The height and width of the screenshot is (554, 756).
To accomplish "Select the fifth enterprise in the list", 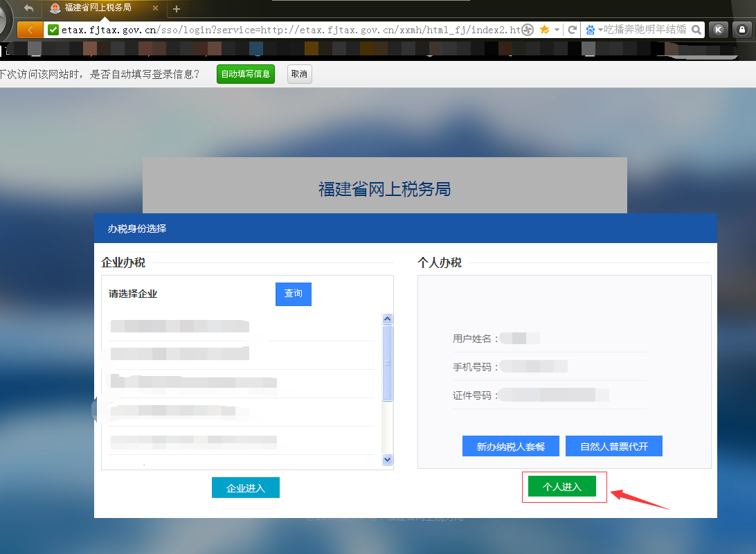I will (x=242, y=440).
